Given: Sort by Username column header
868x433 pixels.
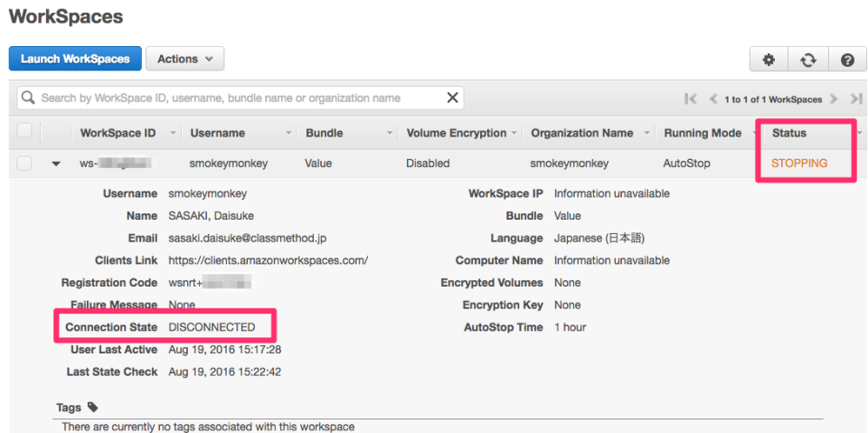Looking at the screenshot, I should pos(218,133).
